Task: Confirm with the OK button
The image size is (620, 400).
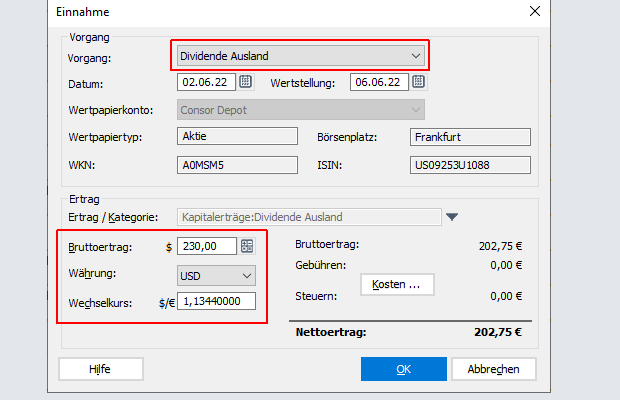Action: [404, 369]
